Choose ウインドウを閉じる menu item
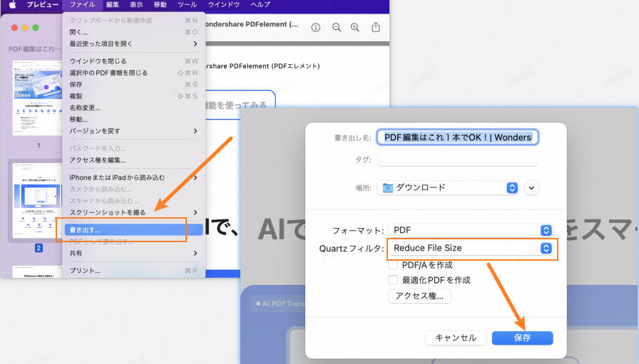The width and height of the screenshot is (639, 364). point(133,61)
